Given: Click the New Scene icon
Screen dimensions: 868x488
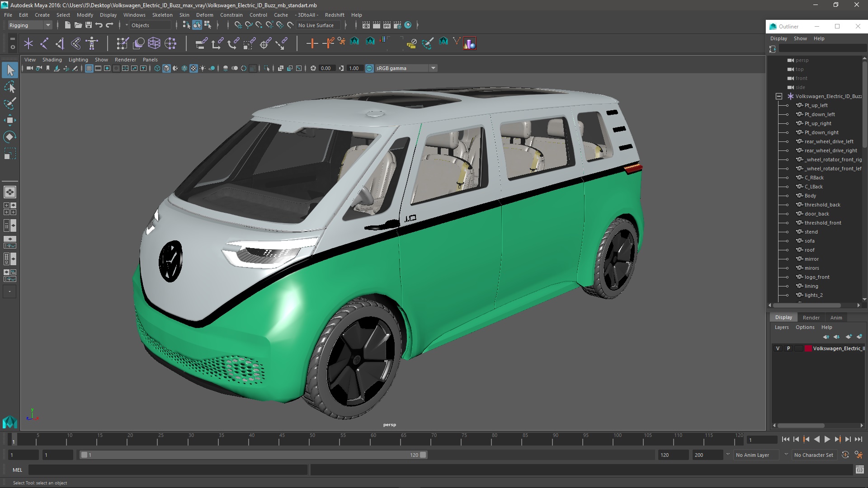Looking at the screenshot, I should click(67, 25).
